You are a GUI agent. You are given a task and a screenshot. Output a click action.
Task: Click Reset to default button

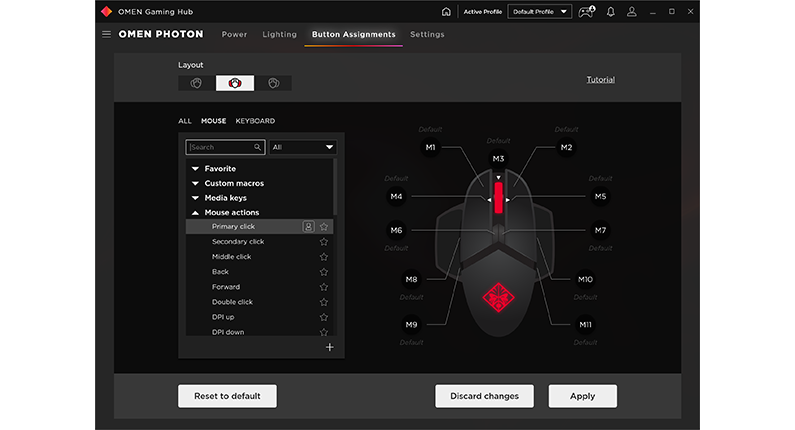[227, 396]
